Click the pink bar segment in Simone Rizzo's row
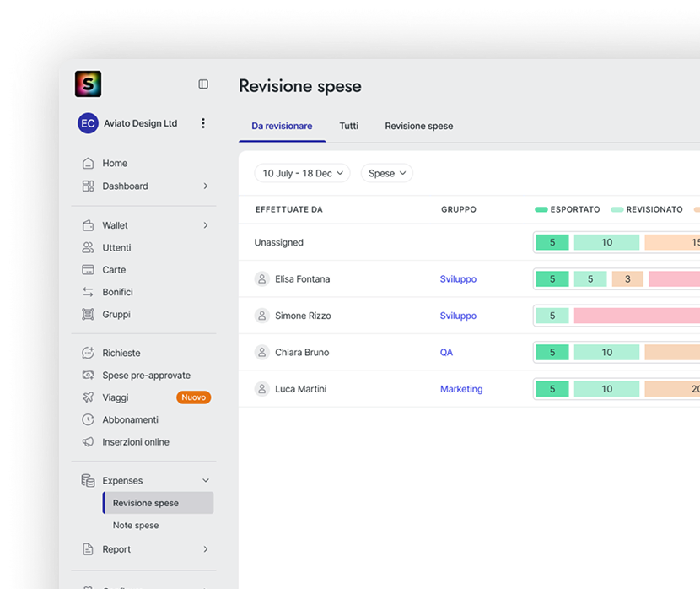This screenshot has height=589, width=700. pyautogui.click(x=636, y=316)
